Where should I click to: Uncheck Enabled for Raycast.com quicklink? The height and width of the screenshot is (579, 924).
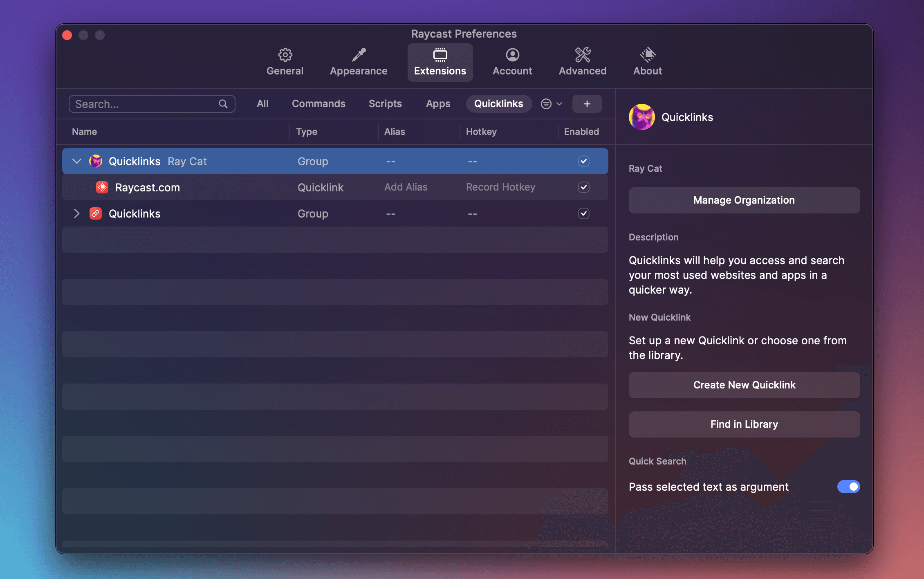pos(583,187)
